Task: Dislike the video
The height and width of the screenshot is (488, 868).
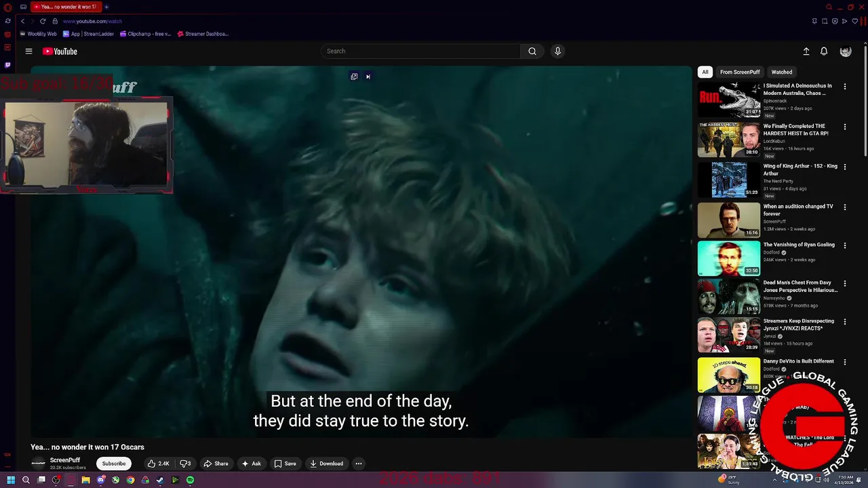Action: tap(185, 464)
